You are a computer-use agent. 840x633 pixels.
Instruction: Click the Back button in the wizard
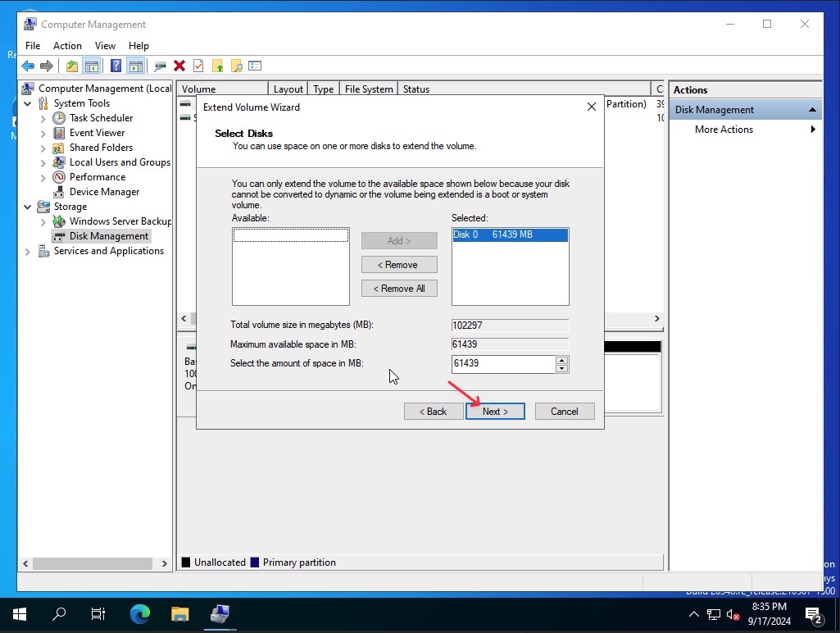tap(434, 412)
